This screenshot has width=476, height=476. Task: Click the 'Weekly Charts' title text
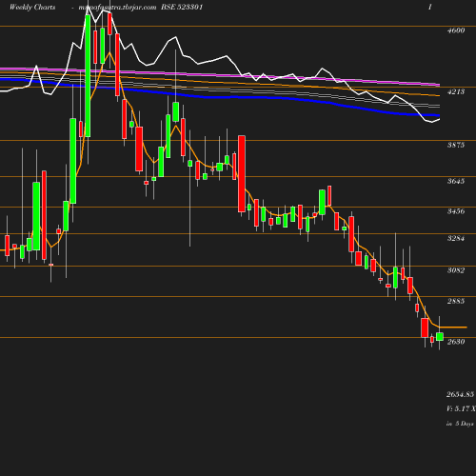[x=32, y=8]
